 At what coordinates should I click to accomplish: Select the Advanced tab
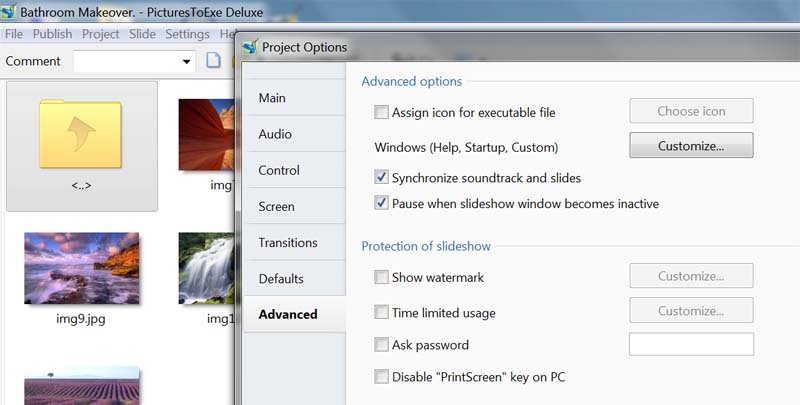pyautogui.click(x=295, y=314)
